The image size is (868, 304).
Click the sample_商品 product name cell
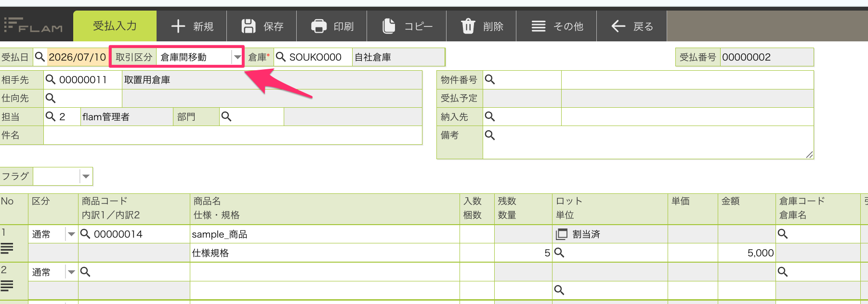[325, 234]
